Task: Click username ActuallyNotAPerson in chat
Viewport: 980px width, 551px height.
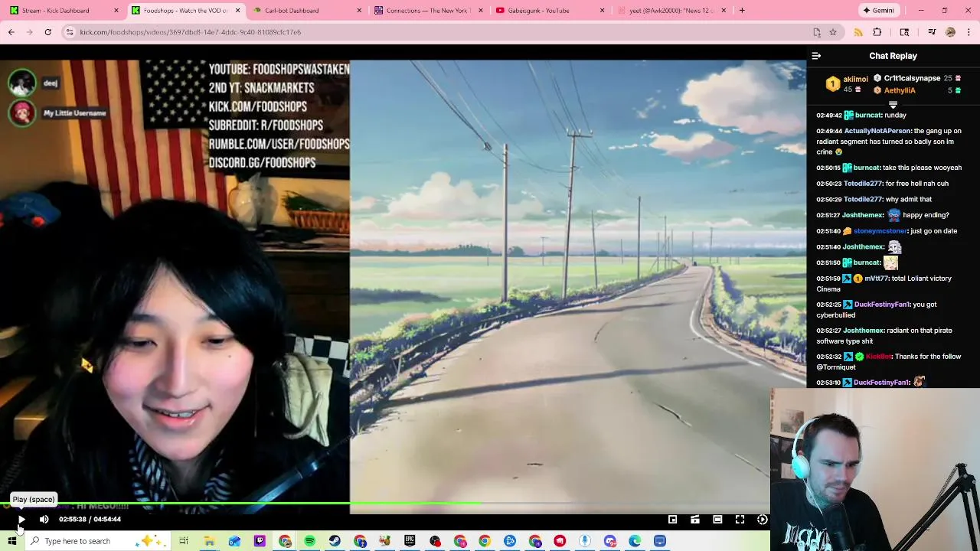Action: (x=877, y=131)
